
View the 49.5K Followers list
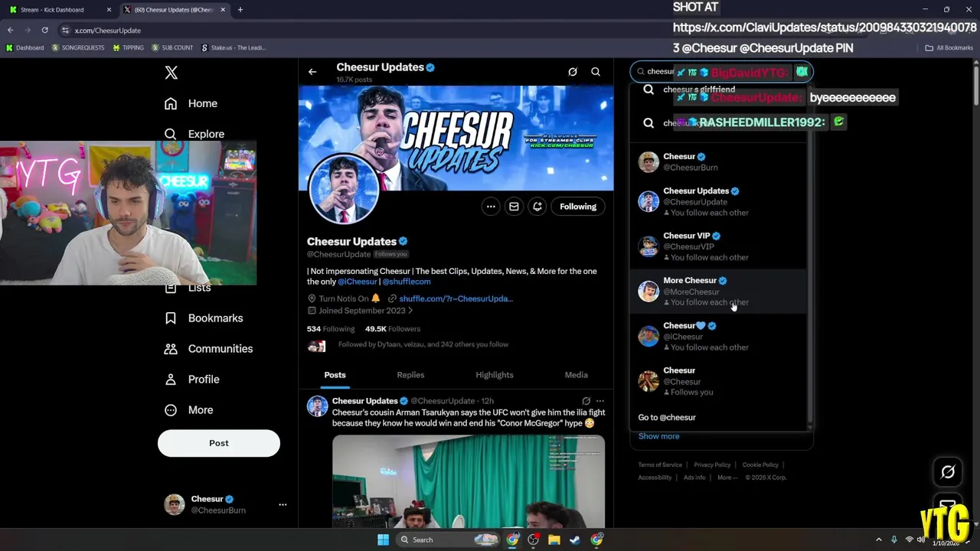click(x=393, y=329)
